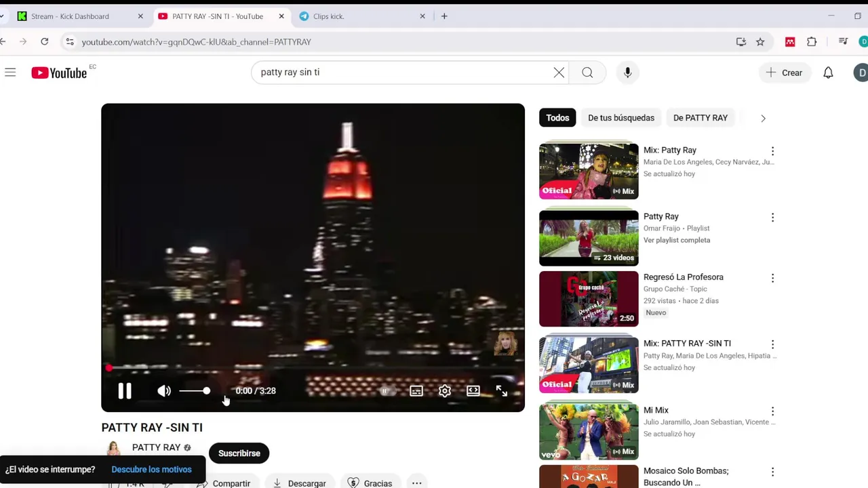Go forward in browser history
This screenshot has height=488, width=868.
tap(23, 42)
